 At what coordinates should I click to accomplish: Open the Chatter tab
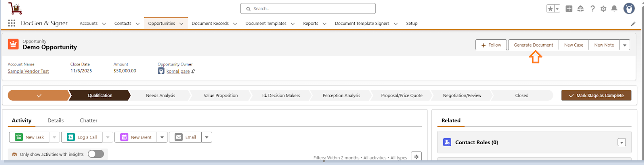click(x=89, y=120)
